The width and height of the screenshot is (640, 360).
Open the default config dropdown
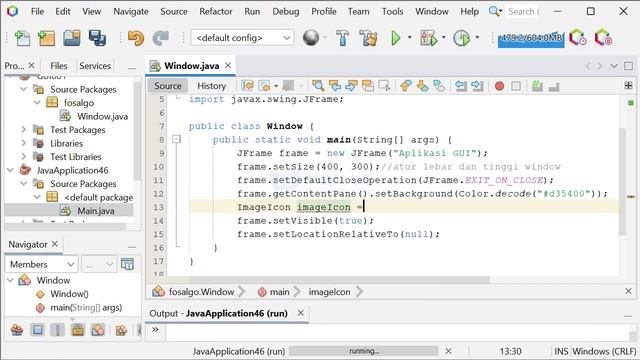point(242,38)
